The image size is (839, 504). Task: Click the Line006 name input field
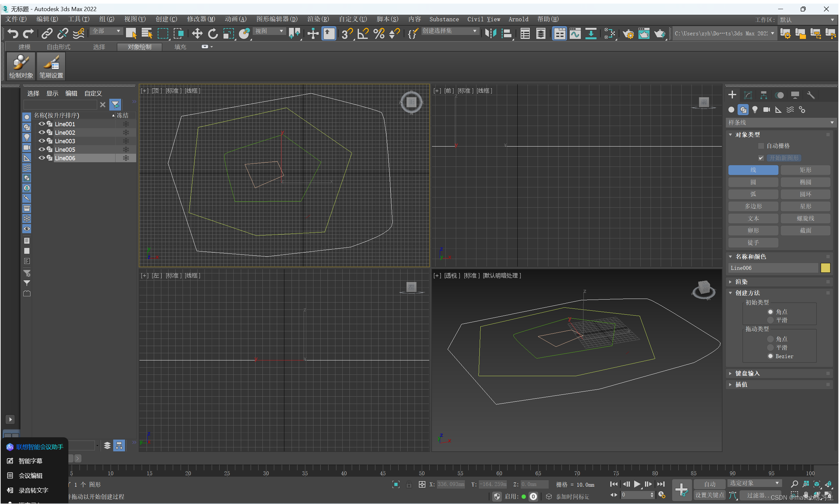pyautogui.click(x=773, y=268)
